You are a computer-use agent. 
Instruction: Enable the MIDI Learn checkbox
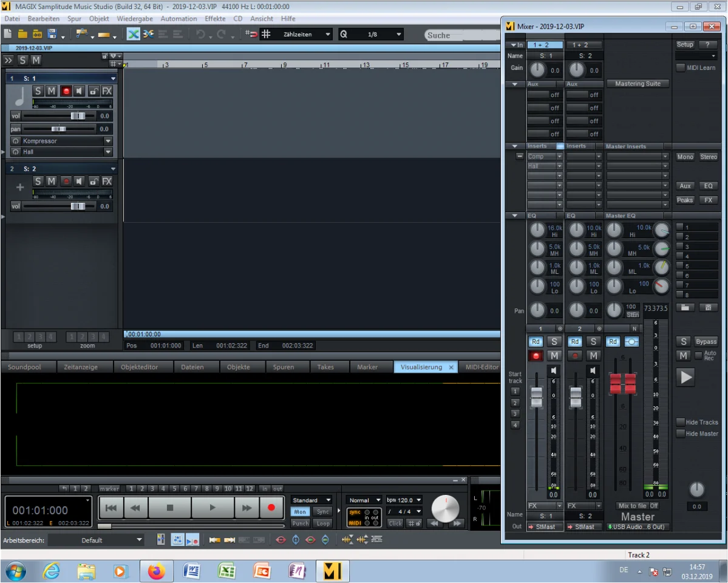point(681,67)
